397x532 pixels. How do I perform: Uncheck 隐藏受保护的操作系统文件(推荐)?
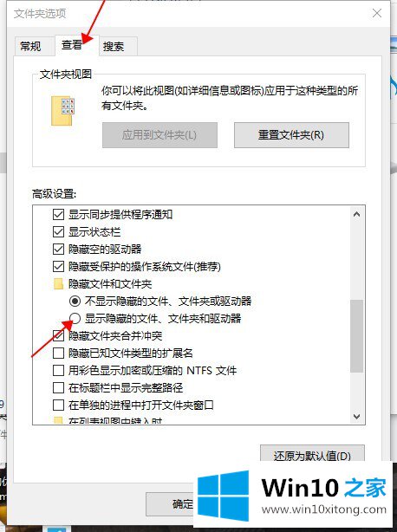58,266
